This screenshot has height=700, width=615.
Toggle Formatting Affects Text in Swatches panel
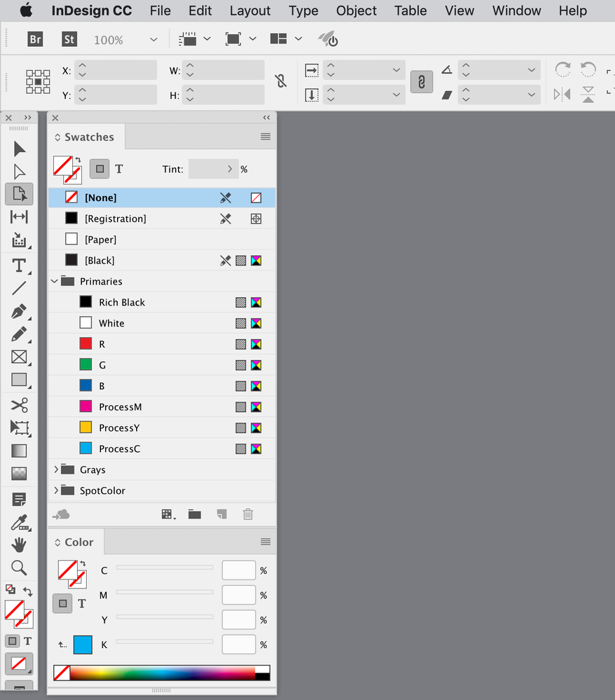[x=119, y=169]
